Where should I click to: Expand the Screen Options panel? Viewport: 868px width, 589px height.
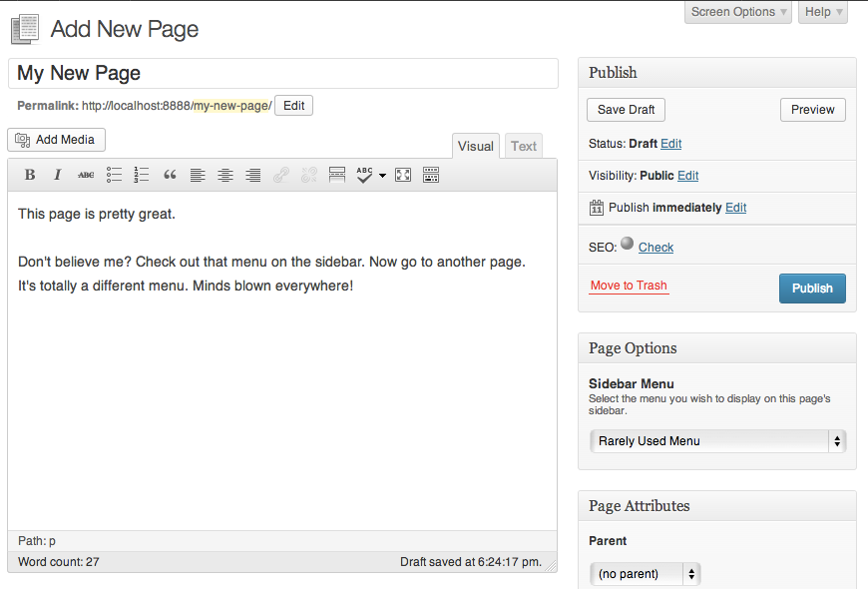pyautogui.click(x=738, y=12)
